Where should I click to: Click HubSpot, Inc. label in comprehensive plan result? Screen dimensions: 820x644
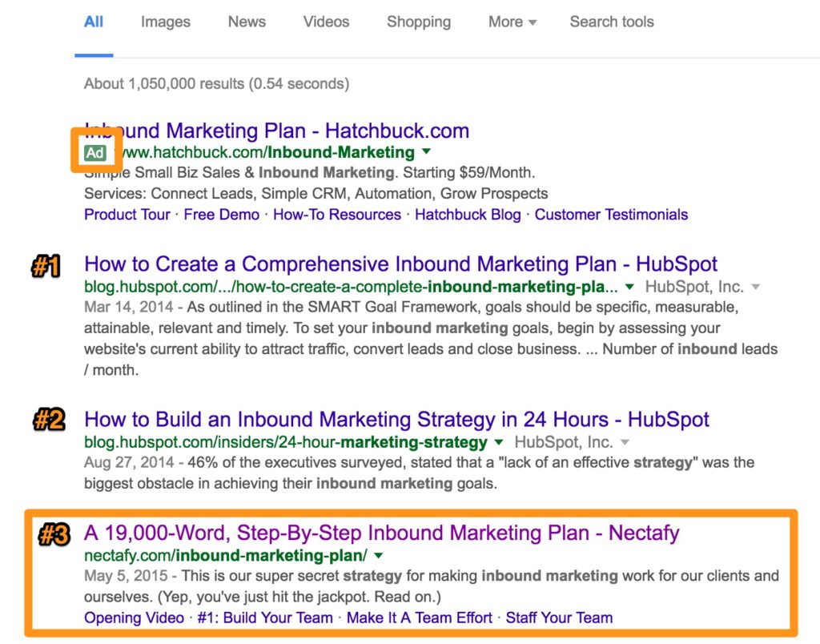694,287
